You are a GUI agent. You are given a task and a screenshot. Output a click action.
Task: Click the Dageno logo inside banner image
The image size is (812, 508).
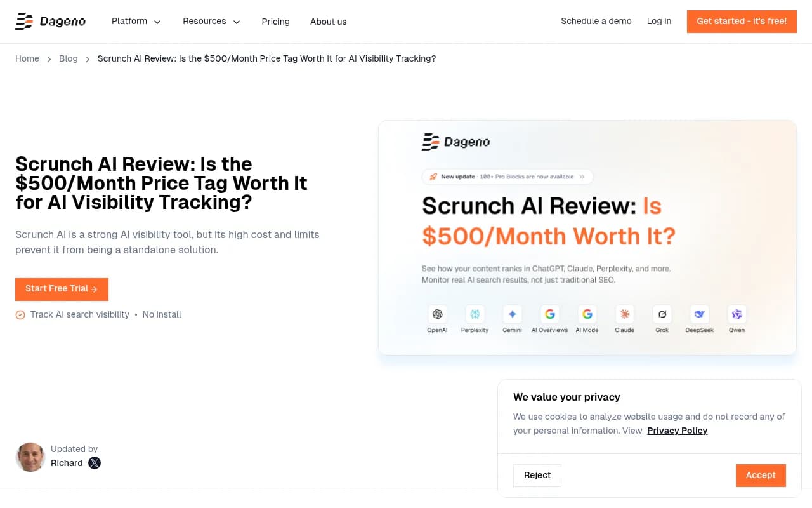(x=456, y=142)
